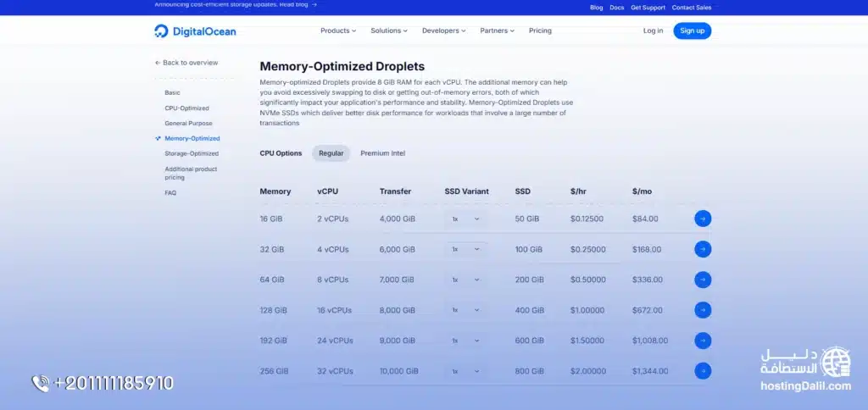Screen dimensions: 868x410
Task: Open SSD Variant dropdown in 32 GiB row
Action: point(465,250)
